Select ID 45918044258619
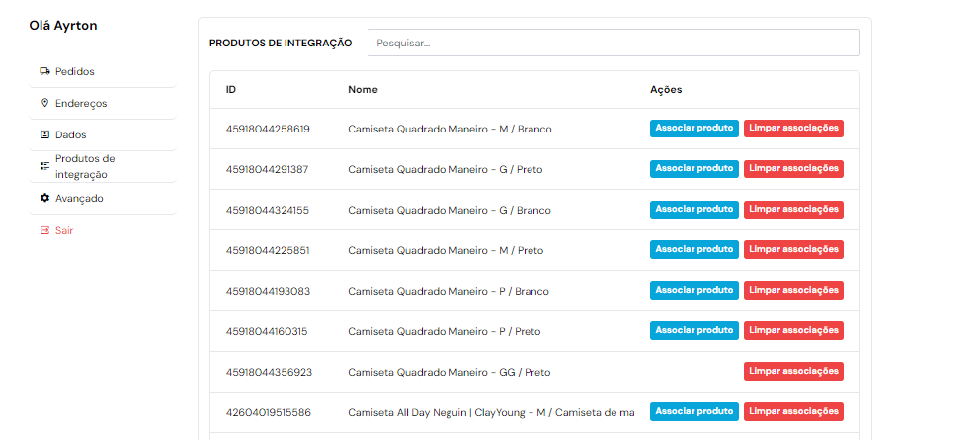Screen dimensions: 980x440 click(268, 129)
